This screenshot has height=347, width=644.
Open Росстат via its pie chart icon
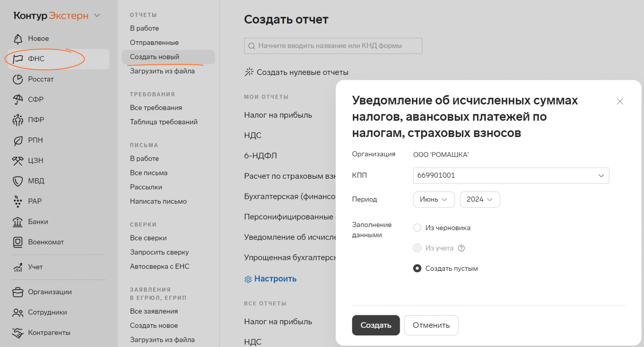(x=18, y=79)
